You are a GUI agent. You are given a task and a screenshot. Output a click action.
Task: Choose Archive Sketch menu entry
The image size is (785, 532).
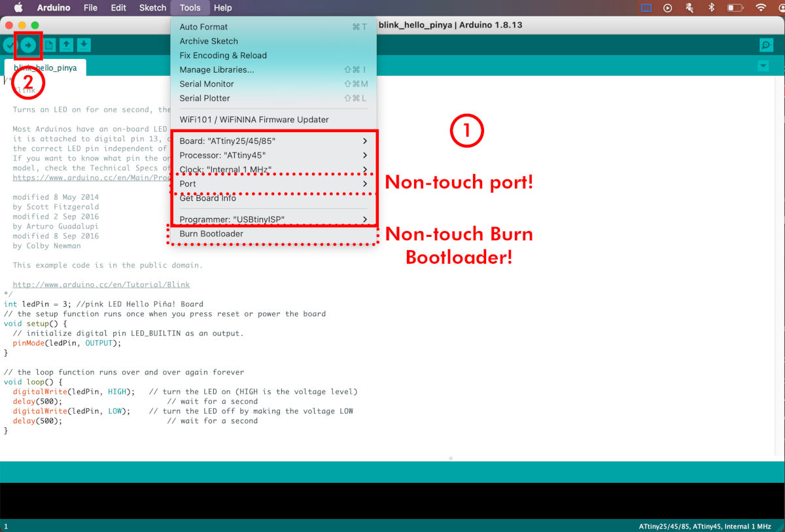(x=273, y=41)
